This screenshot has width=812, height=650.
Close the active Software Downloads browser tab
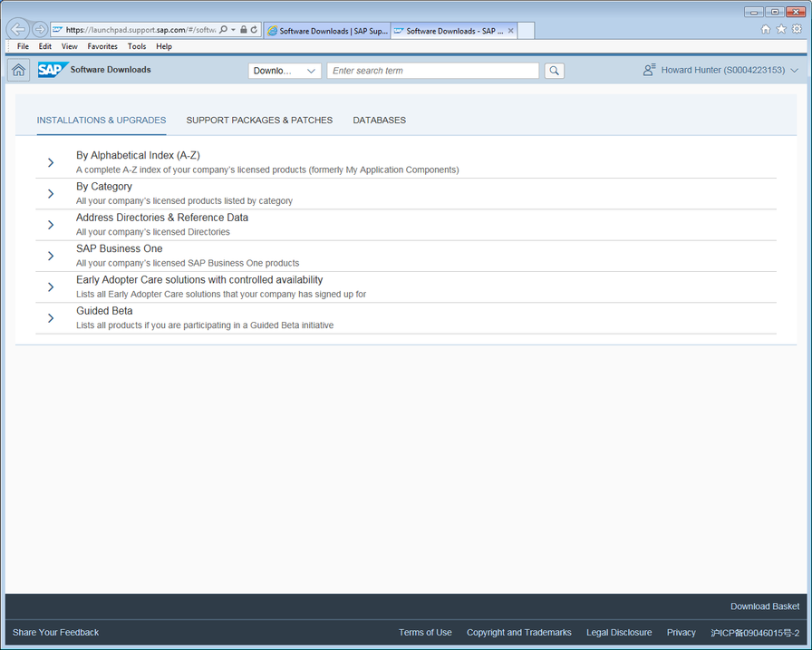click(511, 31)
